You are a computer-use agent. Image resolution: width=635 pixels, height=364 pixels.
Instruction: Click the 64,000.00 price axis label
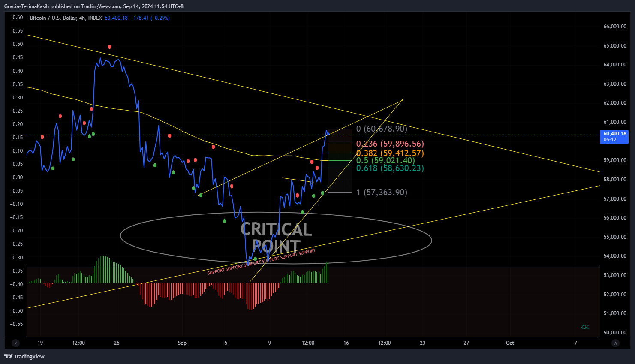coord(615,65)
